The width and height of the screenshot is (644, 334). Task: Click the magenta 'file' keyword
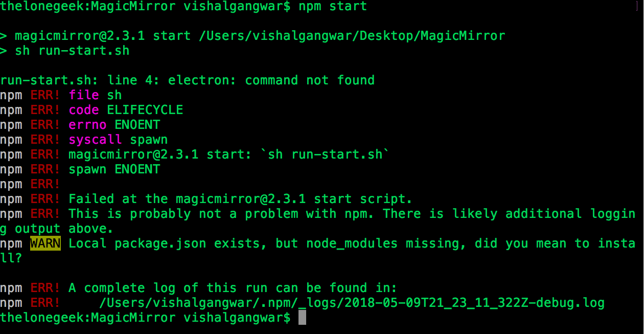pos(84,95)
